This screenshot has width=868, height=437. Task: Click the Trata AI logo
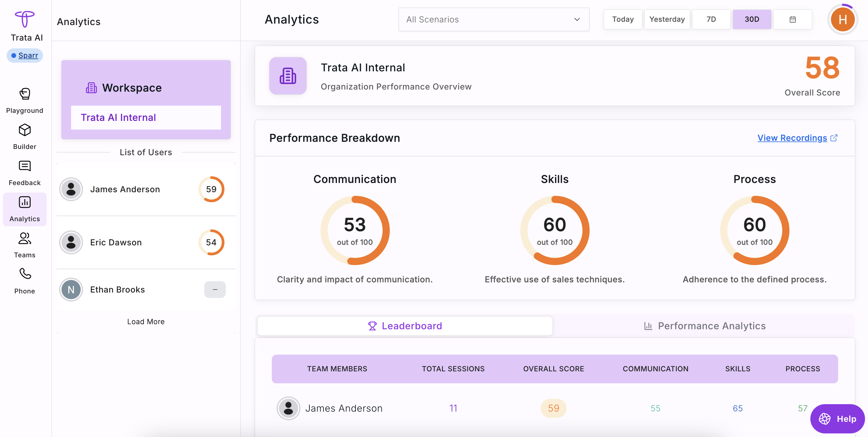(25, 19)
